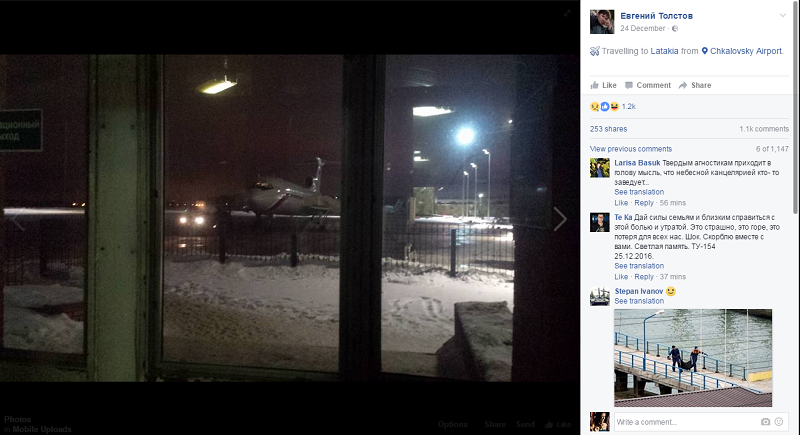
Task: Open the photo Options menu
Action: click(452, 424)
